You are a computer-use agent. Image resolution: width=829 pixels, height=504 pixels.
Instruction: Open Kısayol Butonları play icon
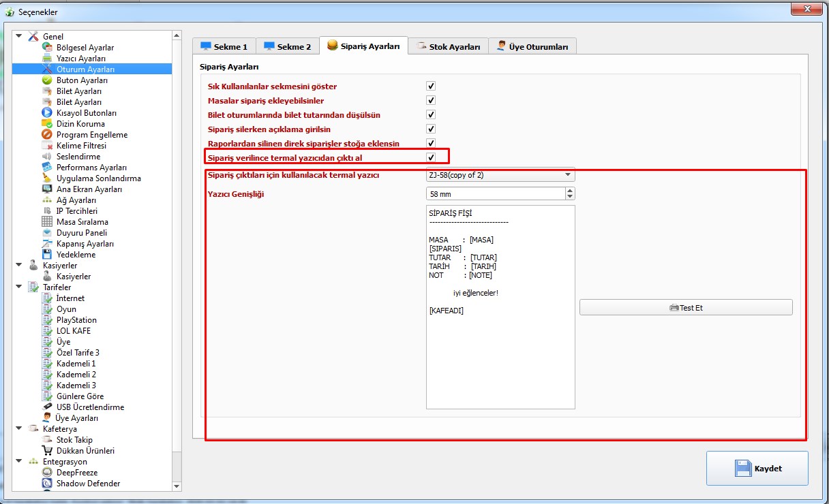coord(47,113)
